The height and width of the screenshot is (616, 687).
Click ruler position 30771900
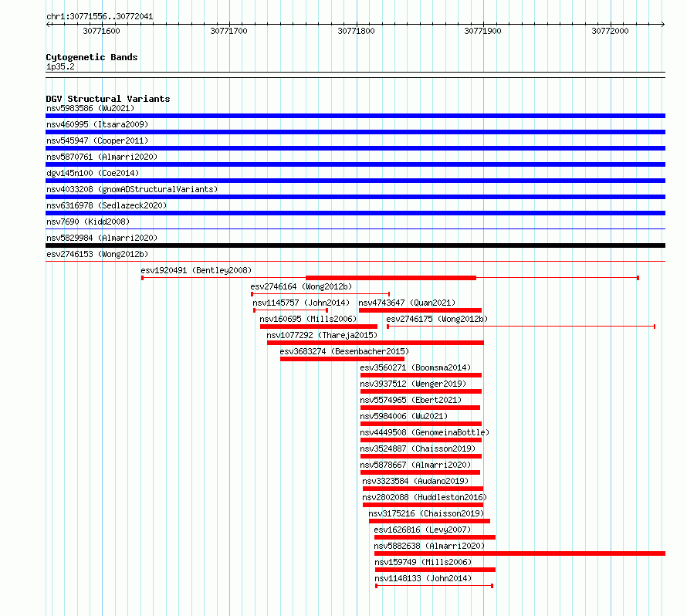[482, 31]
